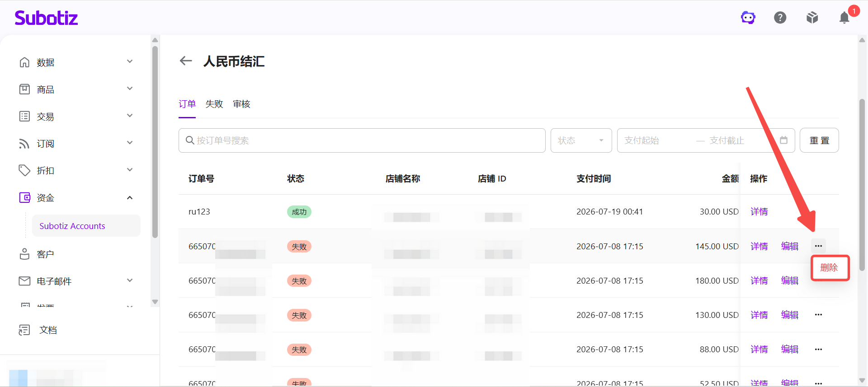Click the 电子邮件 envelope icon
The image size is (868, 387).
[x=24, y=281]
